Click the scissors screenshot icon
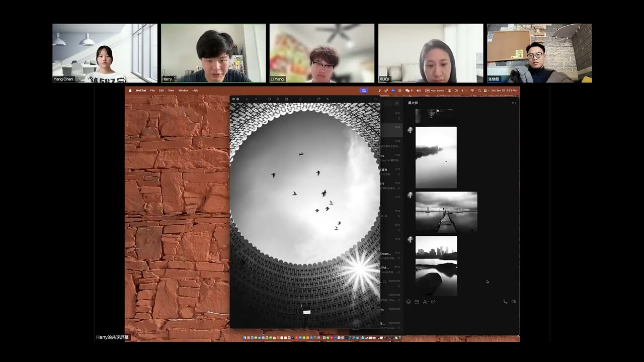 click(425, 302)
